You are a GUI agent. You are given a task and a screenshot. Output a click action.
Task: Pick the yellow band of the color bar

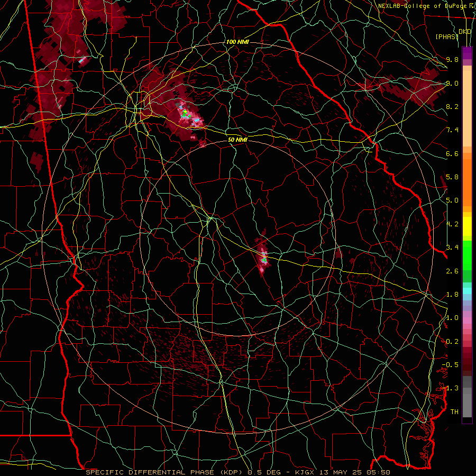pyautogui.click(x=467, y=226)
